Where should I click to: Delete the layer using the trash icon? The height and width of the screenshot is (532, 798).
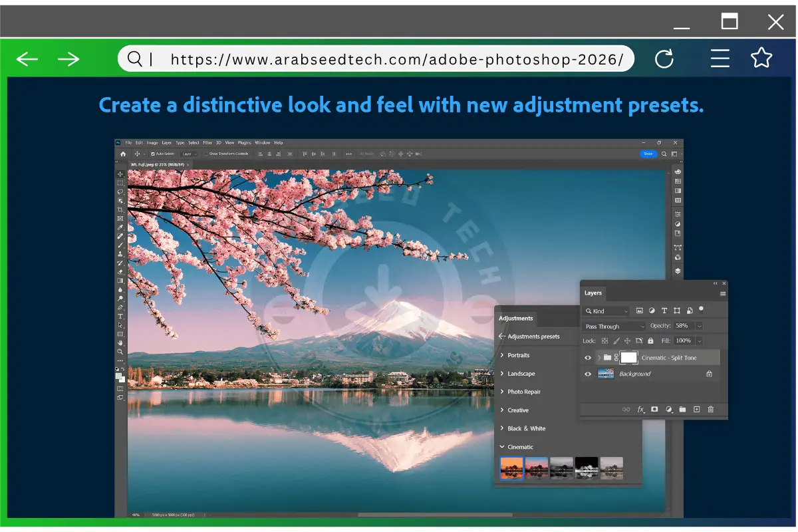pyautogui.click(x=711, y=410)
